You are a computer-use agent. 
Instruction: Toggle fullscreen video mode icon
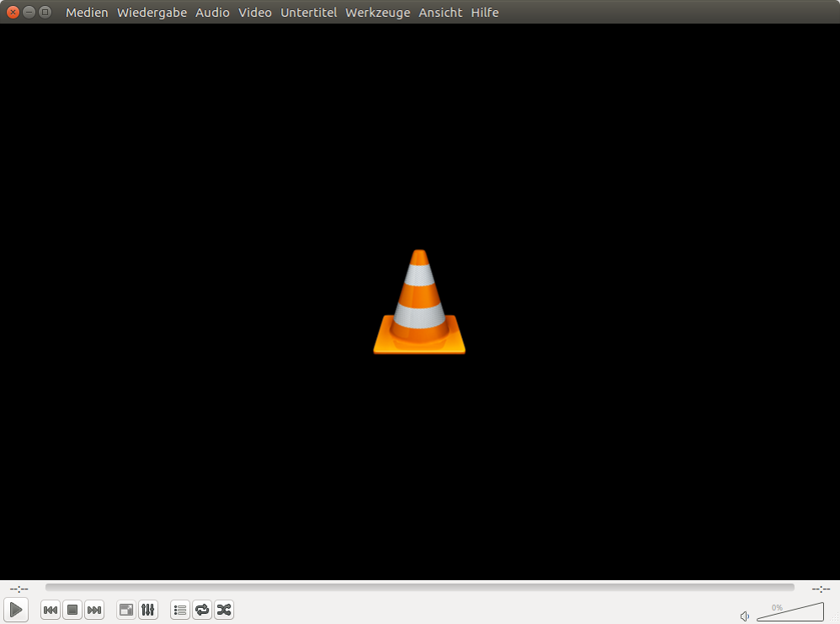point(126,610)
